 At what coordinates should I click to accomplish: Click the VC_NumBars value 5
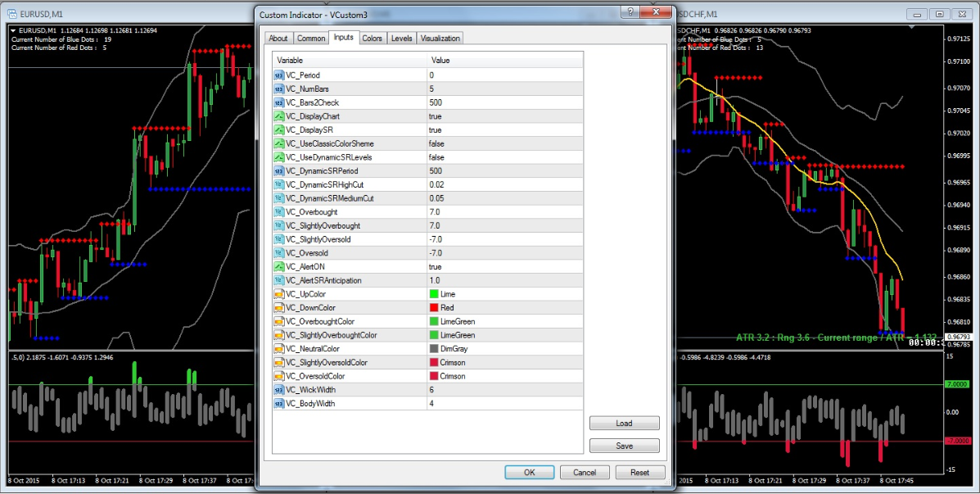point(431,88)
